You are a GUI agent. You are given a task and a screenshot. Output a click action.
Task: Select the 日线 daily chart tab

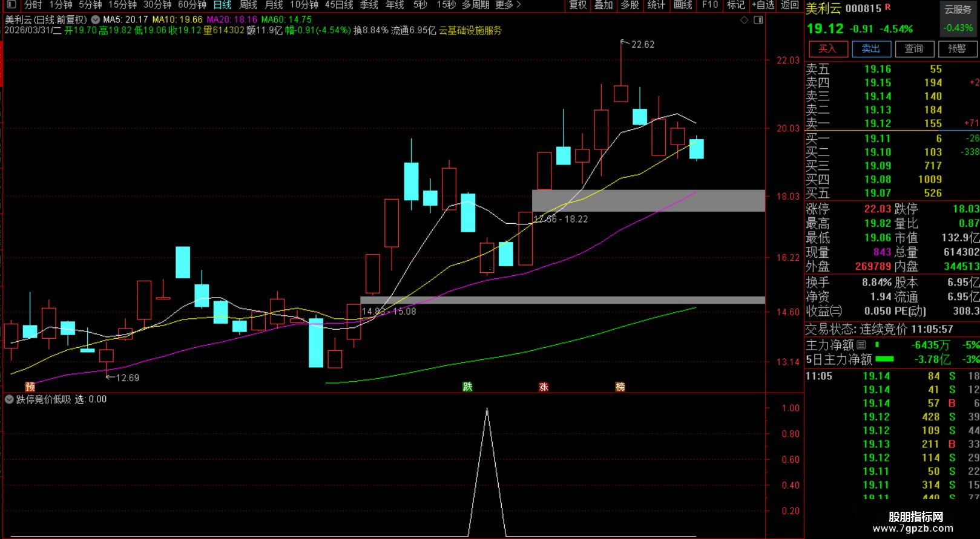(x=222, y=5)
